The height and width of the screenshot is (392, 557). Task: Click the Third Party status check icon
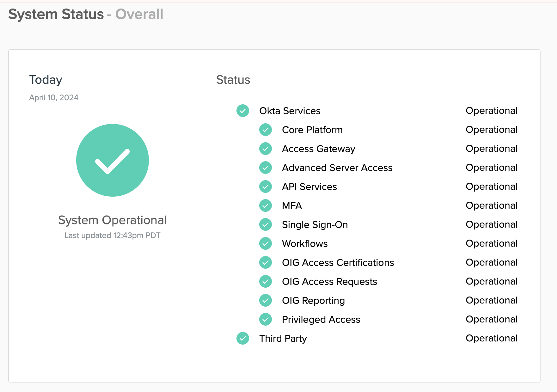(243, 338)
